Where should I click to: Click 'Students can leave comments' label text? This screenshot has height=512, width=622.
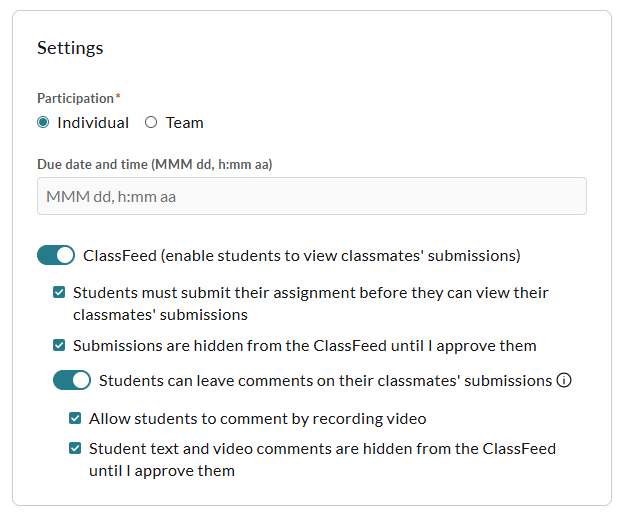(x=325, y=381)
